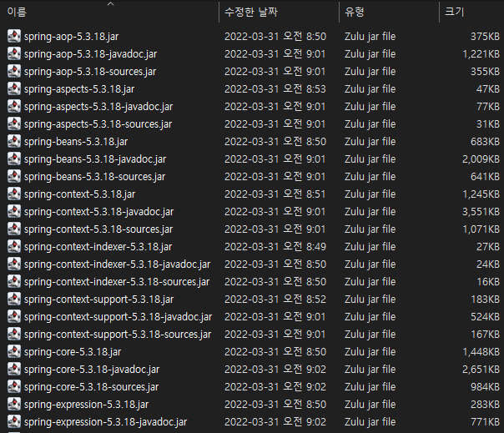
Task: Select file name spring-aop-5.3.18-javadoc.jar
Action: [x=91, y=54]
